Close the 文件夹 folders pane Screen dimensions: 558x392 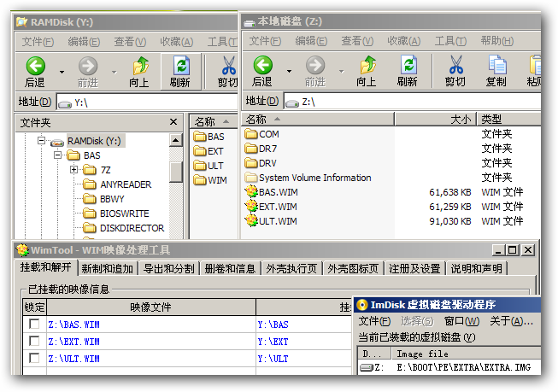(173, 122)
